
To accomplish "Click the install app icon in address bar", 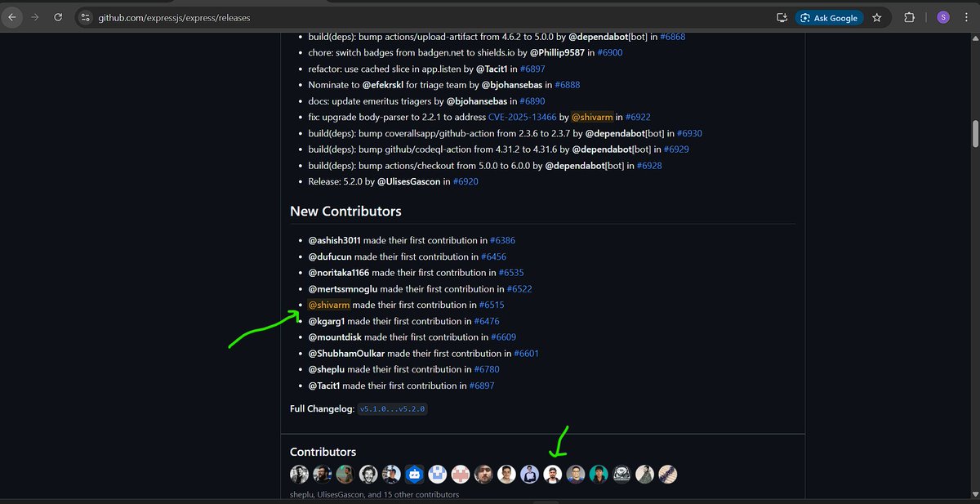I will (782, 17).
